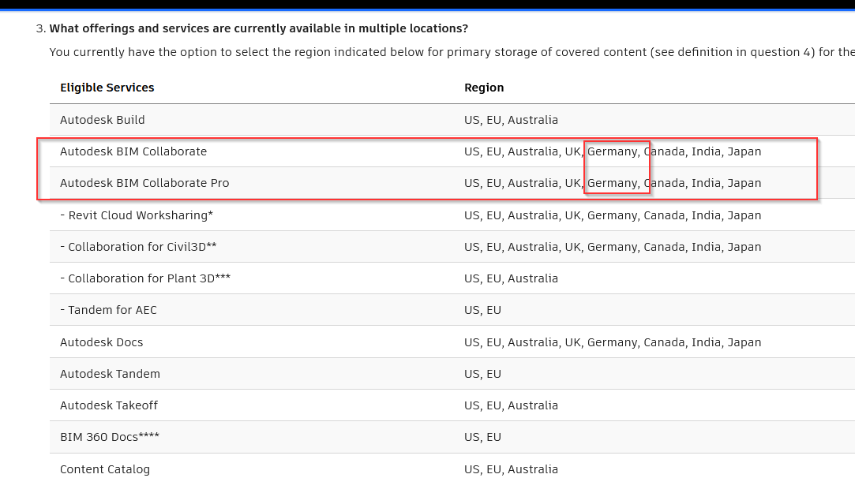This screenshot has width=855, height=504.
Task: Select the 'Autodesk Takeoff' service name
Action: 109,405
